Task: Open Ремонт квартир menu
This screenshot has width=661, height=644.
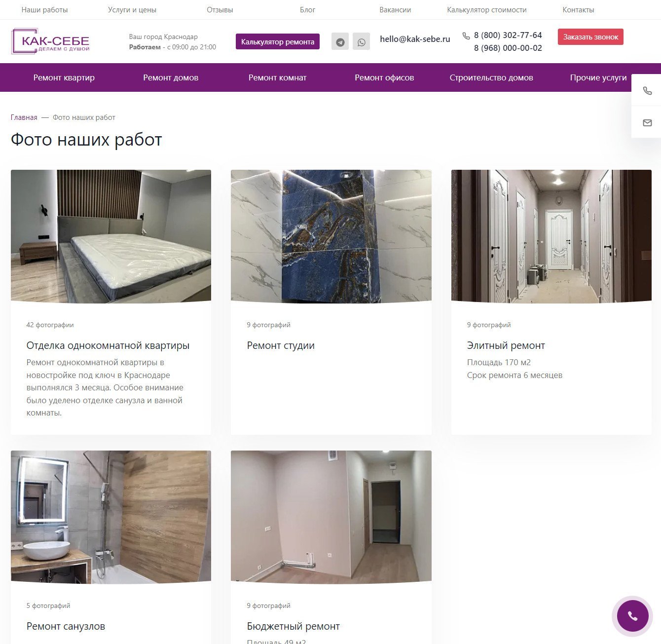Action: click(x=64, y=77)
